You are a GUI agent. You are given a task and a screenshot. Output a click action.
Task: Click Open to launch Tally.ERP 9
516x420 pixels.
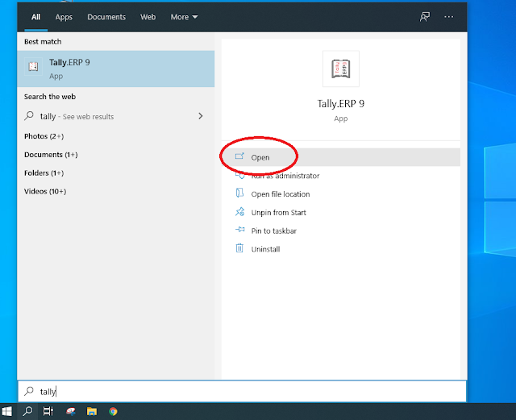click(x=340, y=157)
